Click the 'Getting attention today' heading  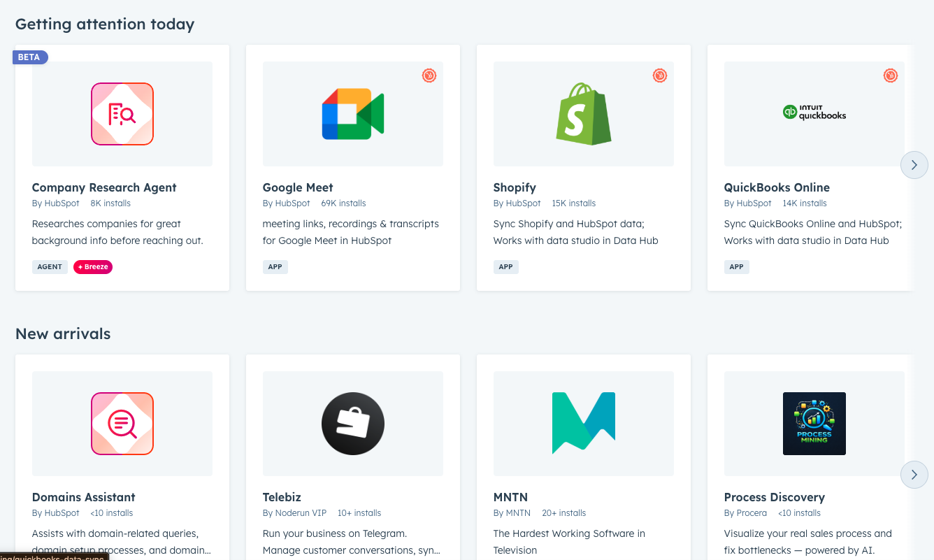click(105, 24)
